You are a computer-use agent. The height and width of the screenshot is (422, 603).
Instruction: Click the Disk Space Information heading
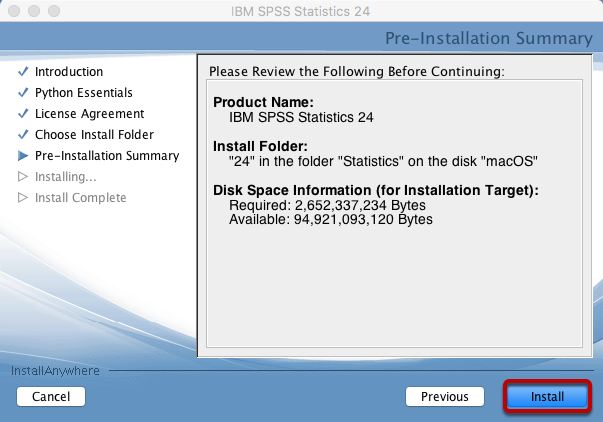pos(376,190)
